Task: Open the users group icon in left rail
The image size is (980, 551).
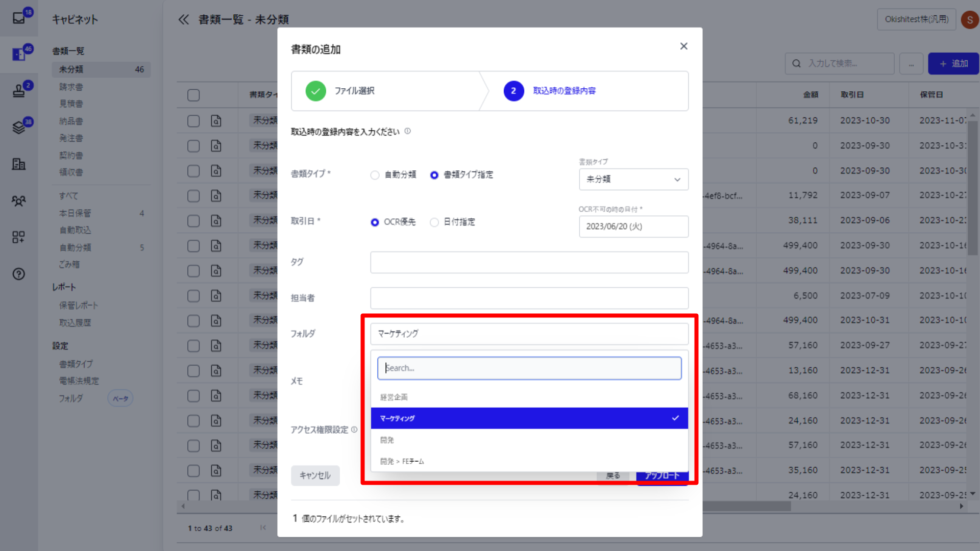Action: tap(19, 201)
